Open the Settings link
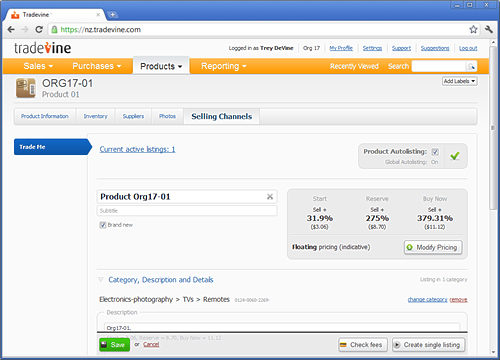This screenshot has width=500, height=360. (x=372, y=48)
